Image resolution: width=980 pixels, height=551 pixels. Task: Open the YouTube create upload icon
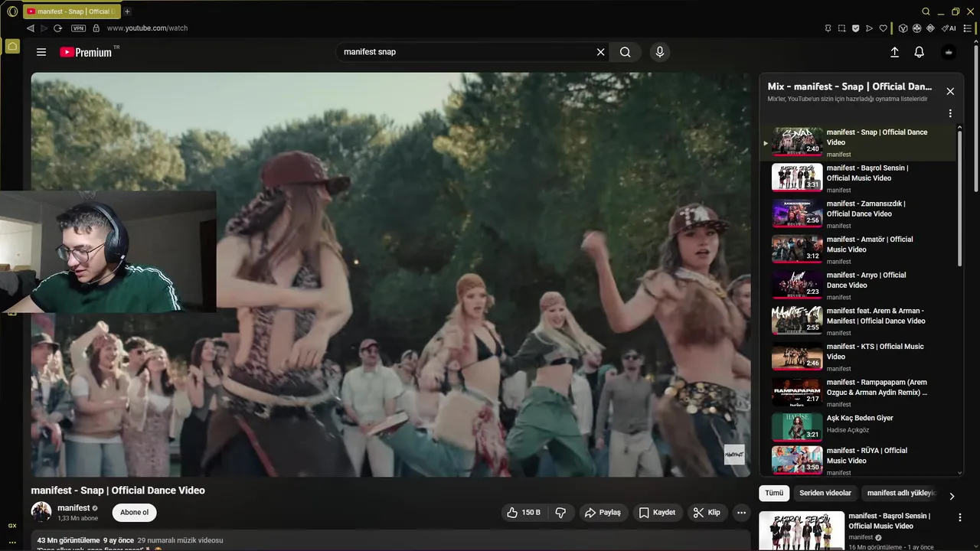894,52
